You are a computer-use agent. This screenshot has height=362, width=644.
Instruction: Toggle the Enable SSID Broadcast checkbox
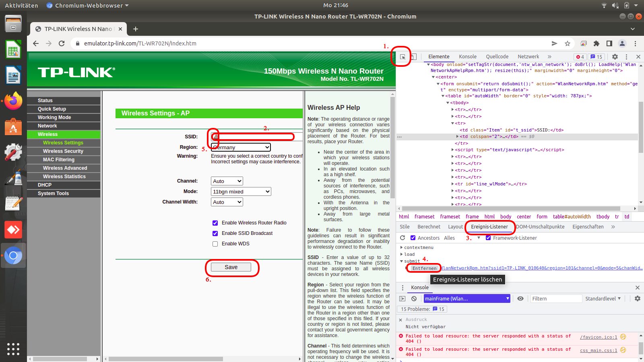(215, 233)
